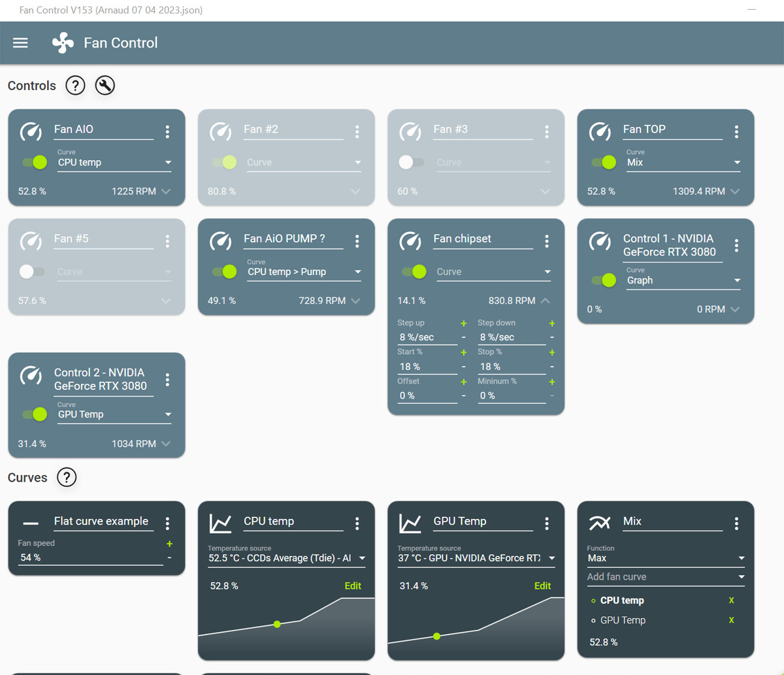Increase Flat curve fan speed plus
784x675 pixels.
click(x=169, y=544)
